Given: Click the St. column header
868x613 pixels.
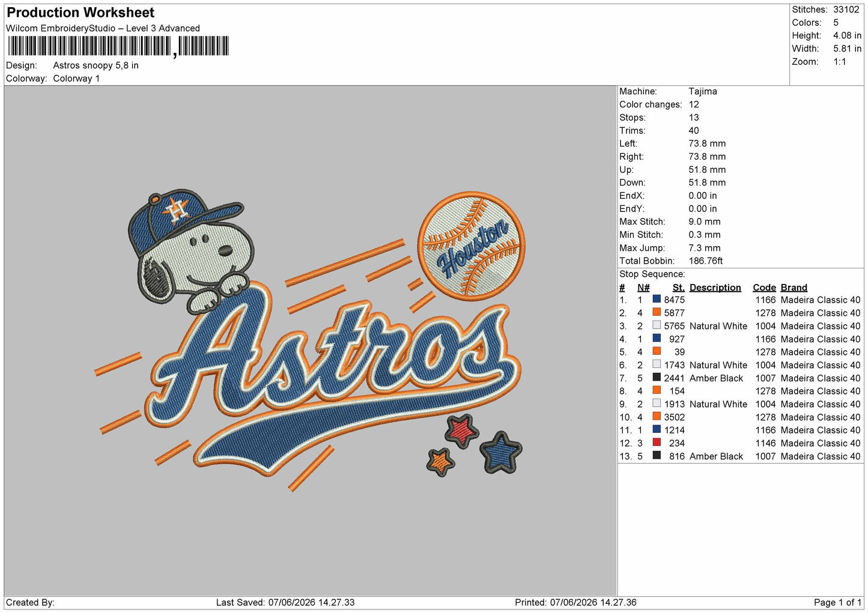Looking at the screenshot, I should pos(678,288).
